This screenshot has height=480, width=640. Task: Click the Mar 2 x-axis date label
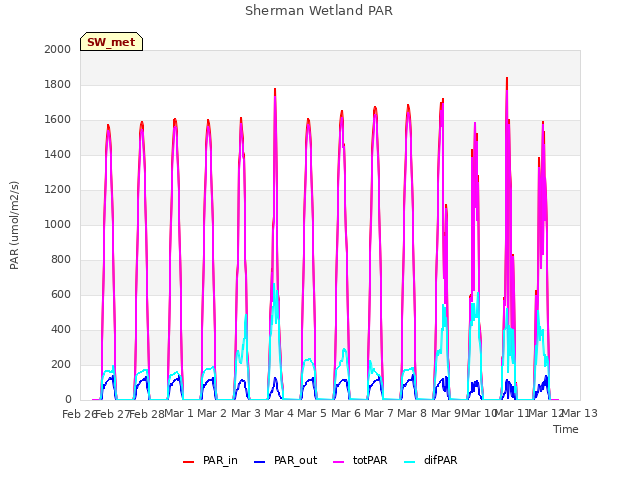212,413
